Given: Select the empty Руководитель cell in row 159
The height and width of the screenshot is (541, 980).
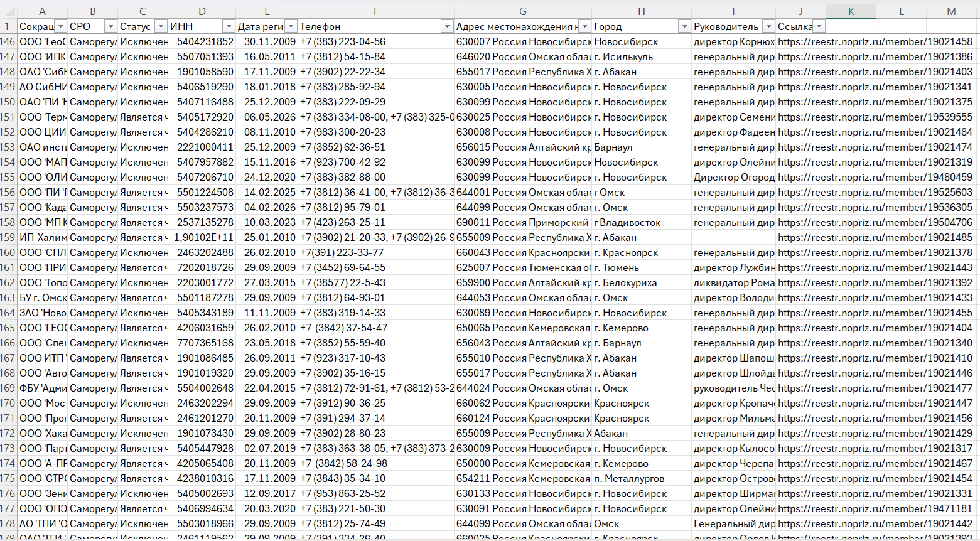Looking at the screenshot, I should tap(733, 237).
